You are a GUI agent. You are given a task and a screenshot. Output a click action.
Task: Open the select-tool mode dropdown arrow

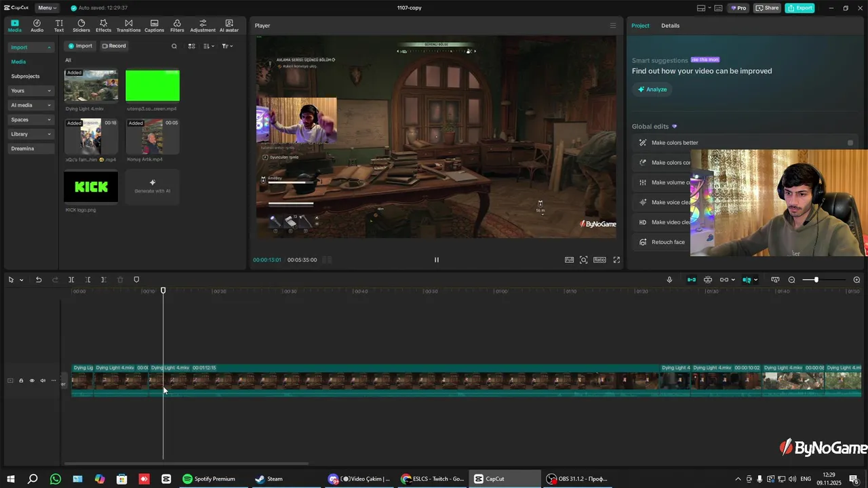pos(22,280)
